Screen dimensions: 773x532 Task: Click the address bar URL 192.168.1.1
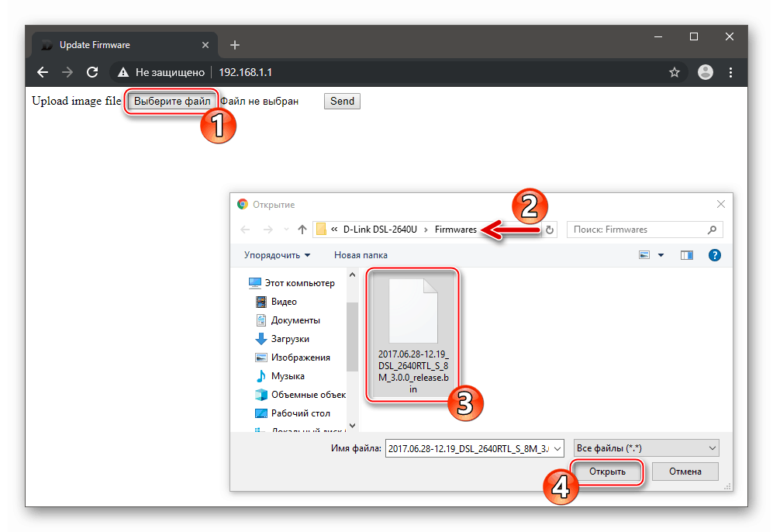click(x=246, y=72)
